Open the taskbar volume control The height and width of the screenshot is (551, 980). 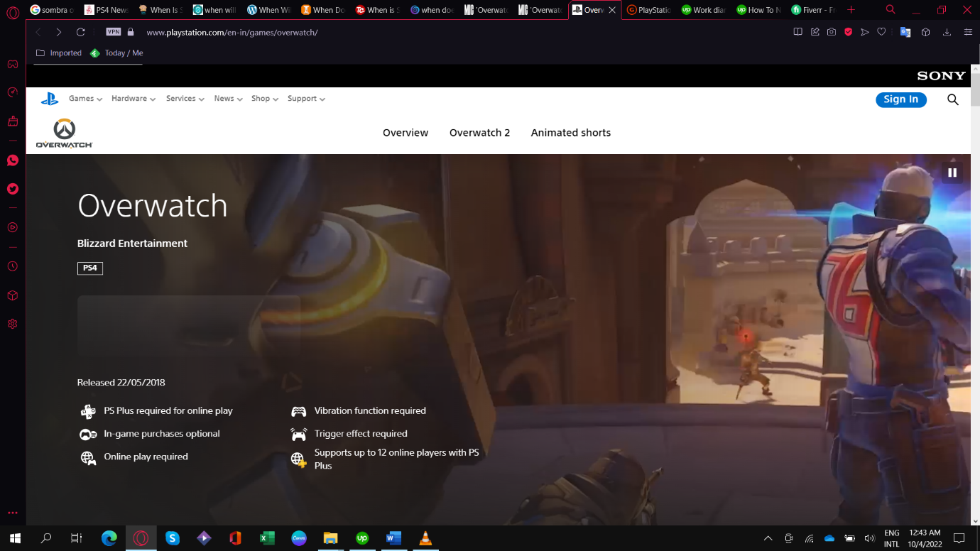[x=870, y=538]
